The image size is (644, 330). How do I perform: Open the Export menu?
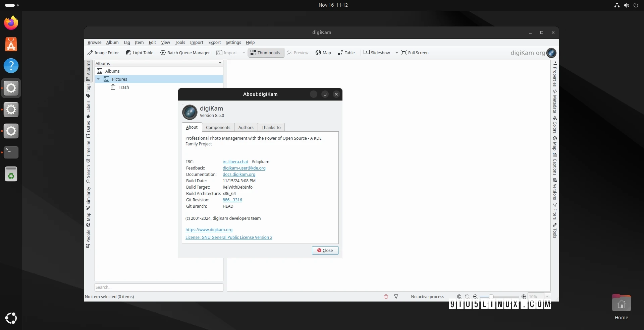point(214,43)
